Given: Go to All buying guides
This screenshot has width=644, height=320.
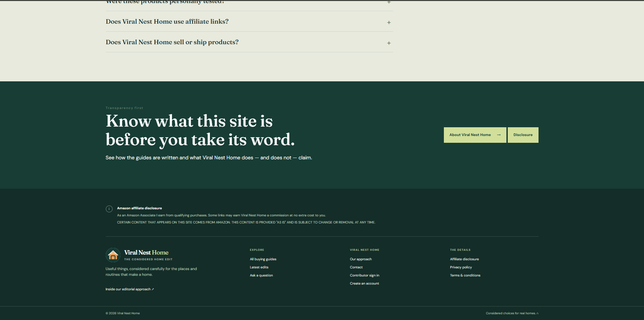Looking at the screenshot, I should coord(263,259).
